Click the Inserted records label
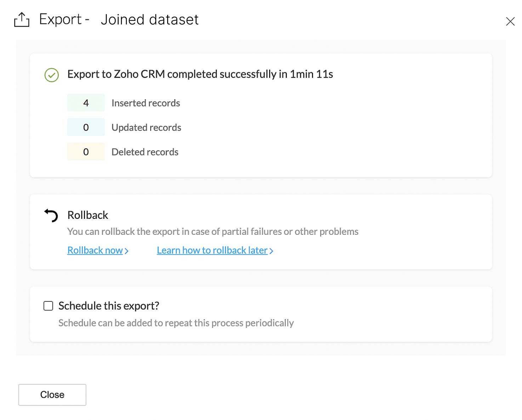 point(146,103)
